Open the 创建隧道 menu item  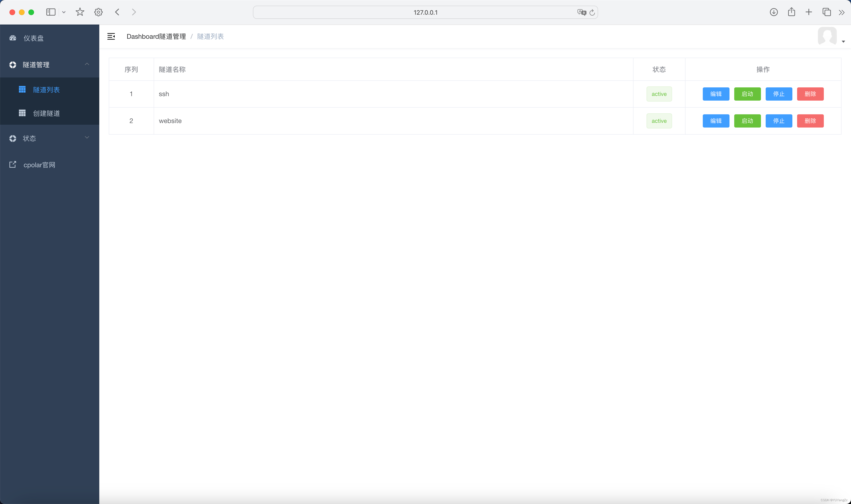[47, 113]
